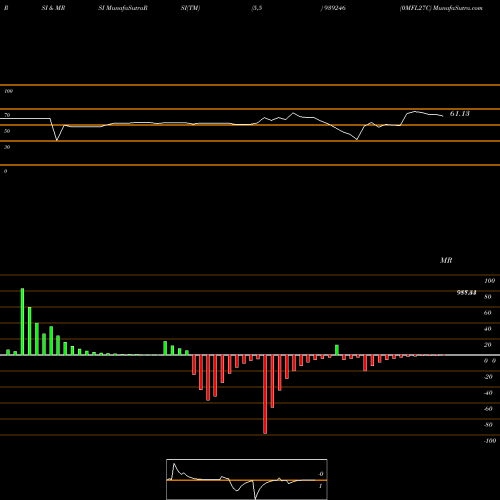Click the 985.88 value label
This screenshot has width=500, height=500.
click(x=466, y=293)
